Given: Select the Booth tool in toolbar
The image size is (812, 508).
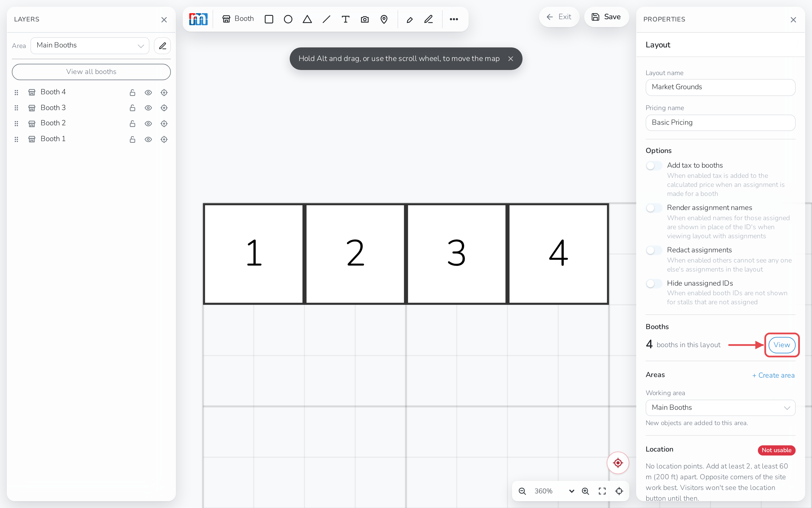Looking at the screenshot, I should pyautogui.click(x=238, y=19).
